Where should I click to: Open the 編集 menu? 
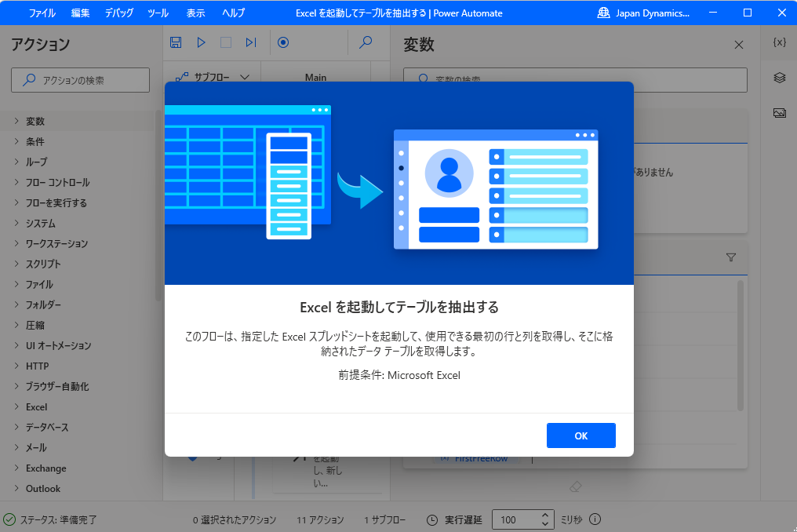(x=80, y=13)
